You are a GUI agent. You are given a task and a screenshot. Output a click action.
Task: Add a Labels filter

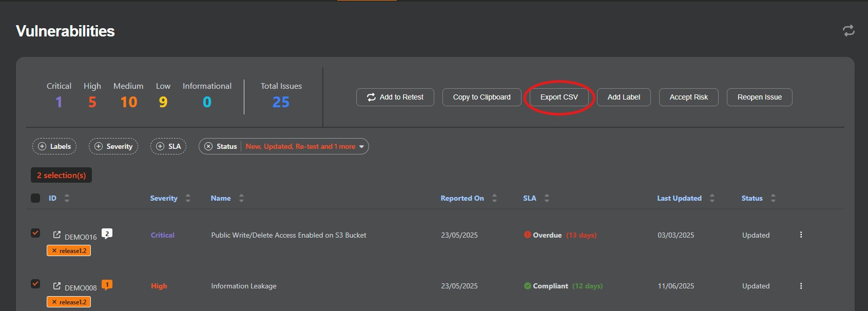pyautogui.click(x=54, y=146)
